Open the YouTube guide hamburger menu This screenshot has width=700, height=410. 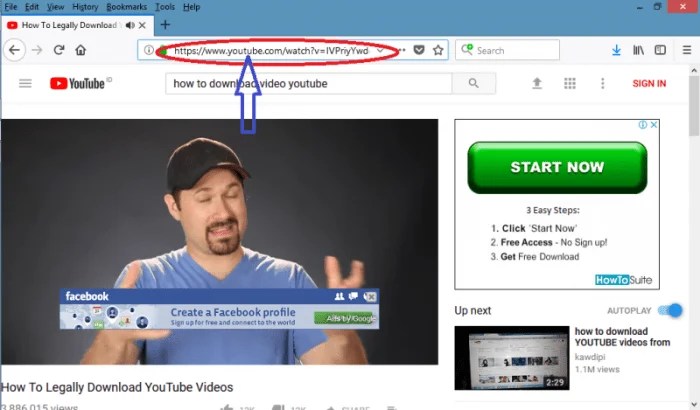pyautogui.click(x=25, y=84)
